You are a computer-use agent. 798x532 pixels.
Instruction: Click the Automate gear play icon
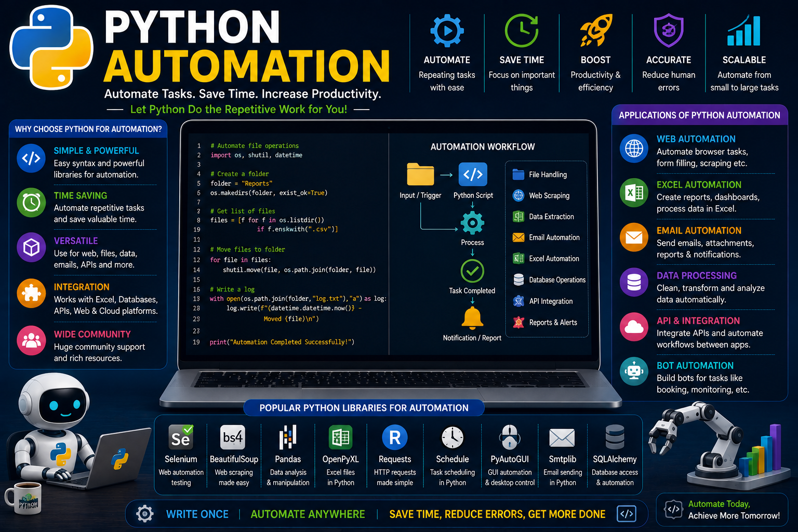[x=447, y=31]
